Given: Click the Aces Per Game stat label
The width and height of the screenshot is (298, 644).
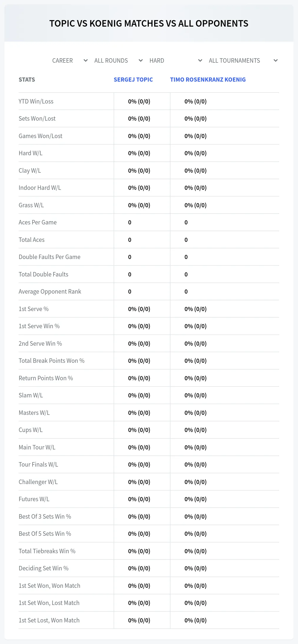Looking at the screenshot, I should (38, 222).
